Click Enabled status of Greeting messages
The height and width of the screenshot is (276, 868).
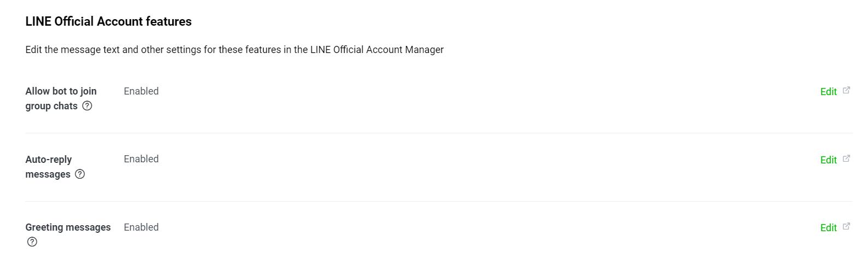coord(141,227)
